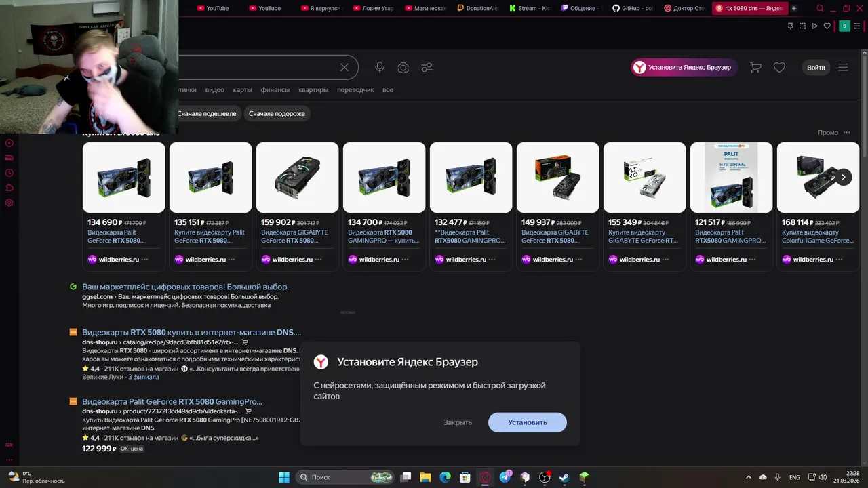Image resolution: width=868 pixels, height=488 pixels.
Task: Open a new browser tab with plus button
Action: point(794,8)
